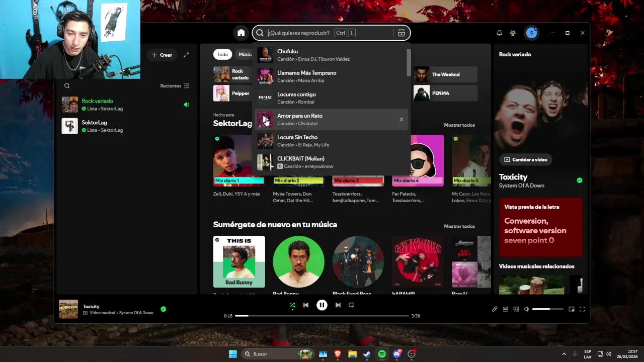The image size is (644, 362).
Task: Click search suggestions scrollbar
Action: click(409, 62)
